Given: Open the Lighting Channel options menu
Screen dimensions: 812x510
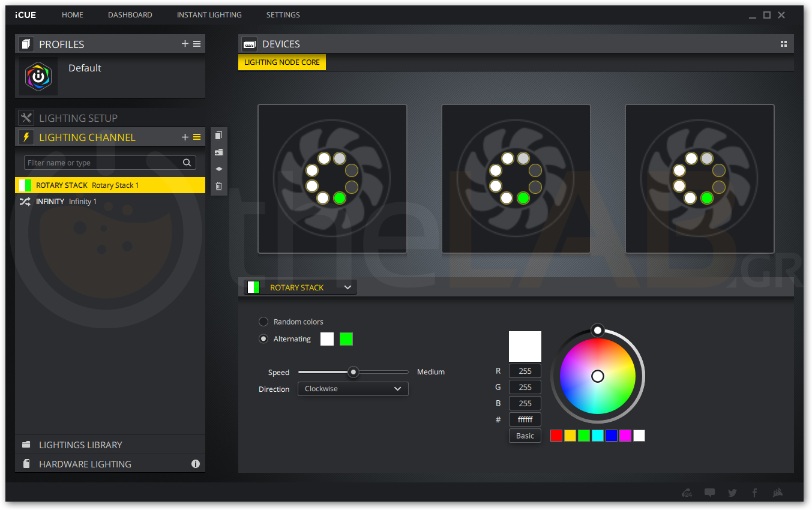Looking at the screenshot, I should coord(197,137).
